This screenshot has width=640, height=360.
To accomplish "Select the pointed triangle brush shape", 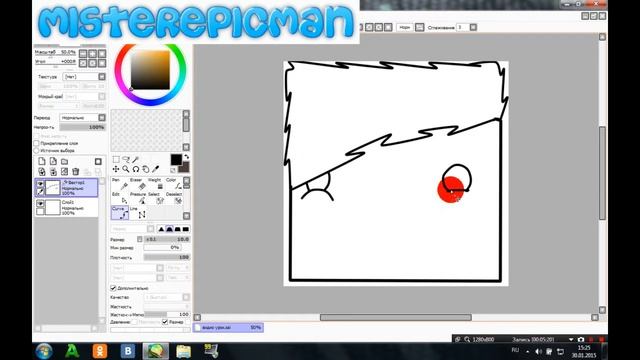I will 161,229.
